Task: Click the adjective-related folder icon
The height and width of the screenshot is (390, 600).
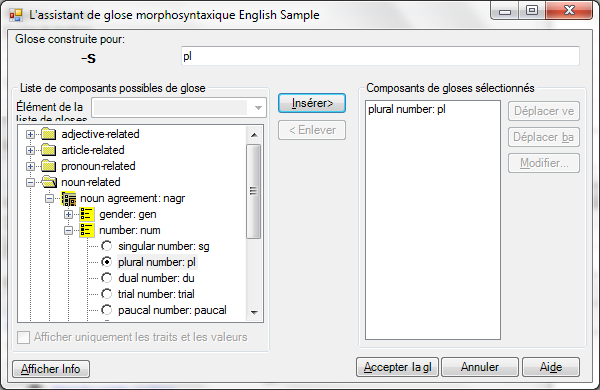Action: (49, 134)
